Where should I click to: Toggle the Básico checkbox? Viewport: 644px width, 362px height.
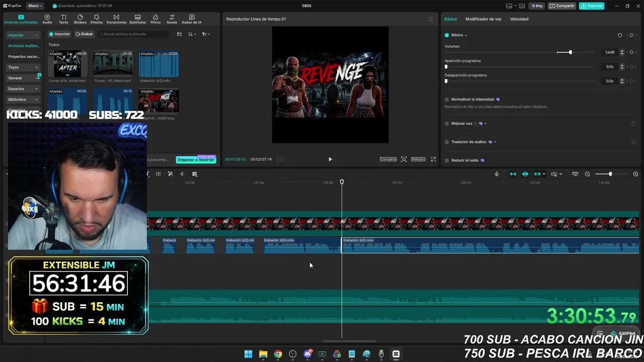447,35
